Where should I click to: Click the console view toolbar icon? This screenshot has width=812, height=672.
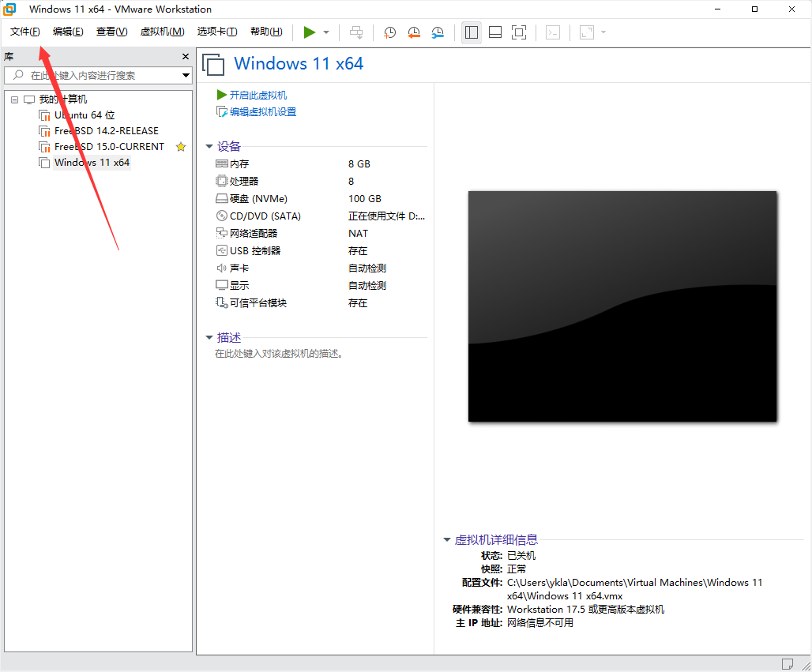[x=553, y=32]
